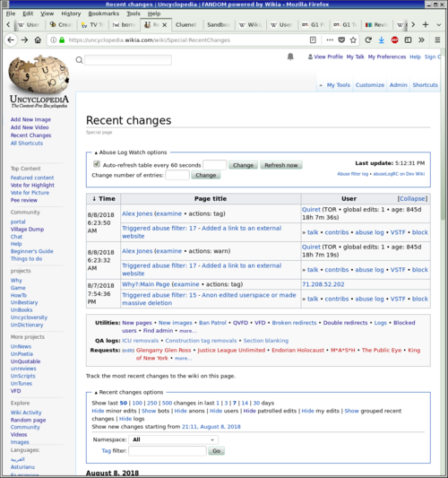Click the Tag filter text field
This screenshot has width=448, height=478.
[x=168, y=450]
